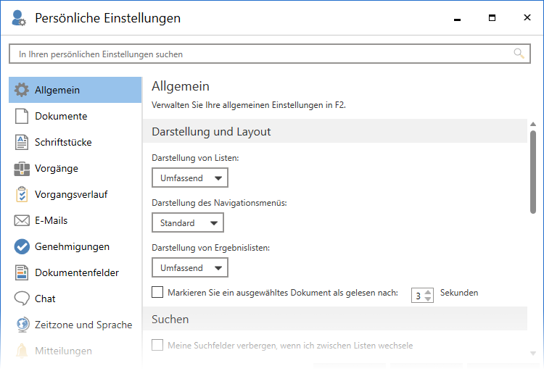Enable marking selected document as read
Image resolution: width=544 pixels, height=392 pixels.
pos(157,292)
